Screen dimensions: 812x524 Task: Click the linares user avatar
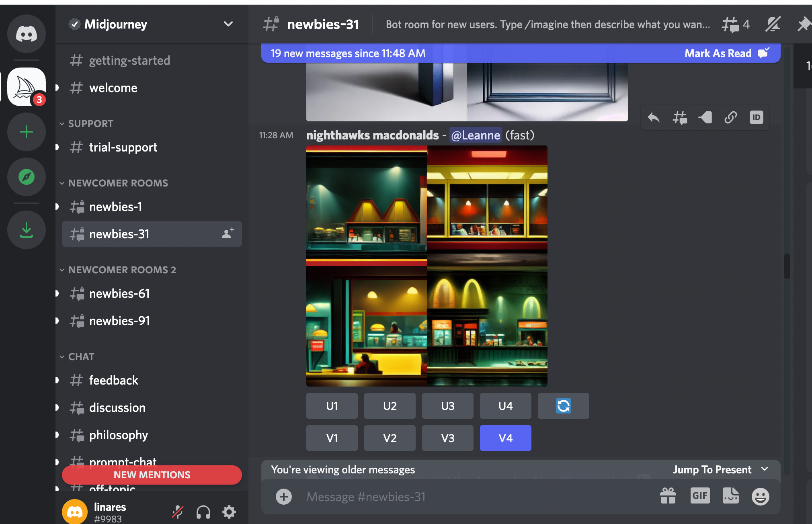[x=75, y=512]
